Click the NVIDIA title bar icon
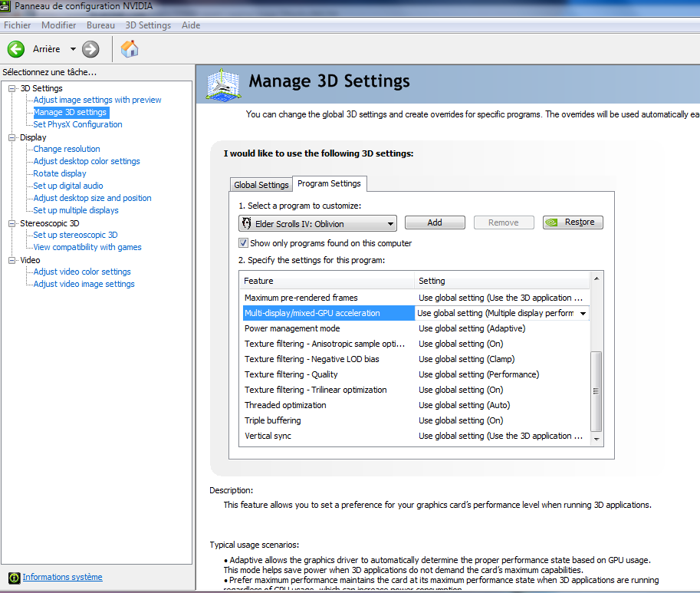This screenshot has height=593, width=700. (x=7, y=7)
